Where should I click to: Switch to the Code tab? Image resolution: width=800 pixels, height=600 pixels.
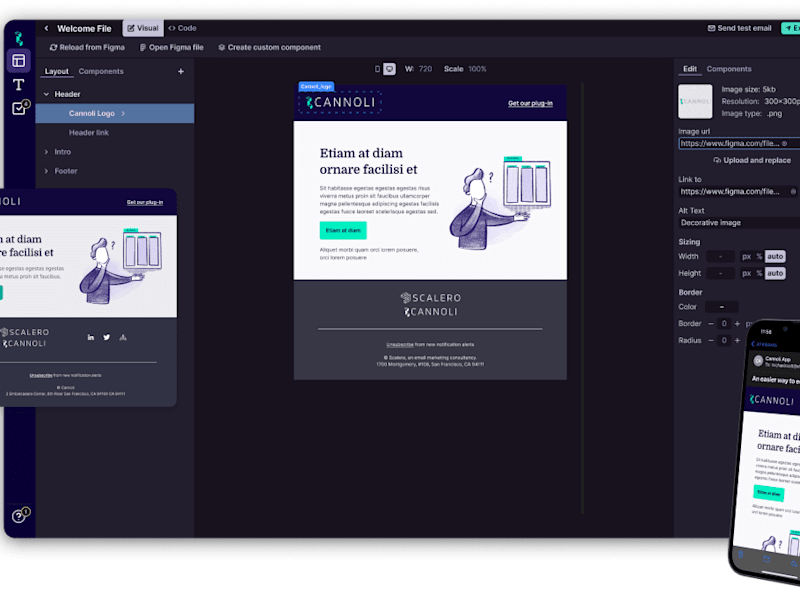click(182, 28)
